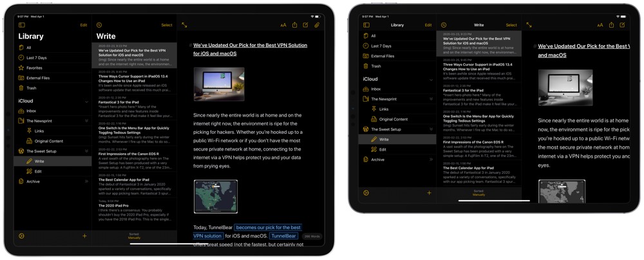Screen dimensions: 644x260
Task: Enter fullscreen editor arrows on left iPad
Action: (184, 25)
